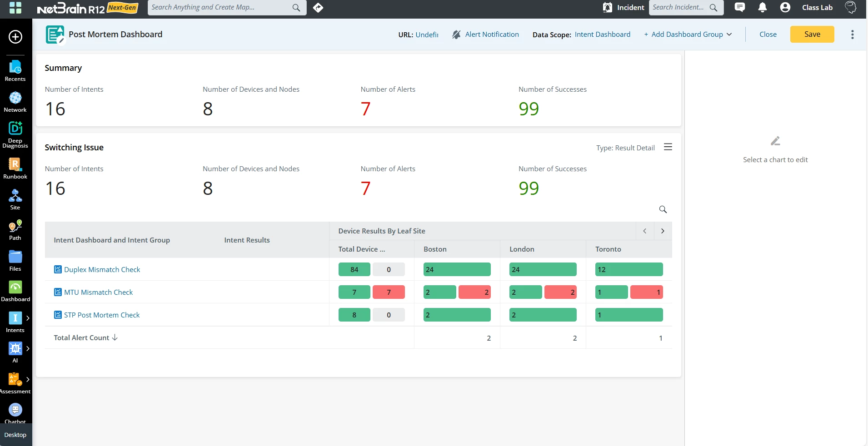Go to next leaf site column
Viewport: 868px width, 446px height.
663,231
